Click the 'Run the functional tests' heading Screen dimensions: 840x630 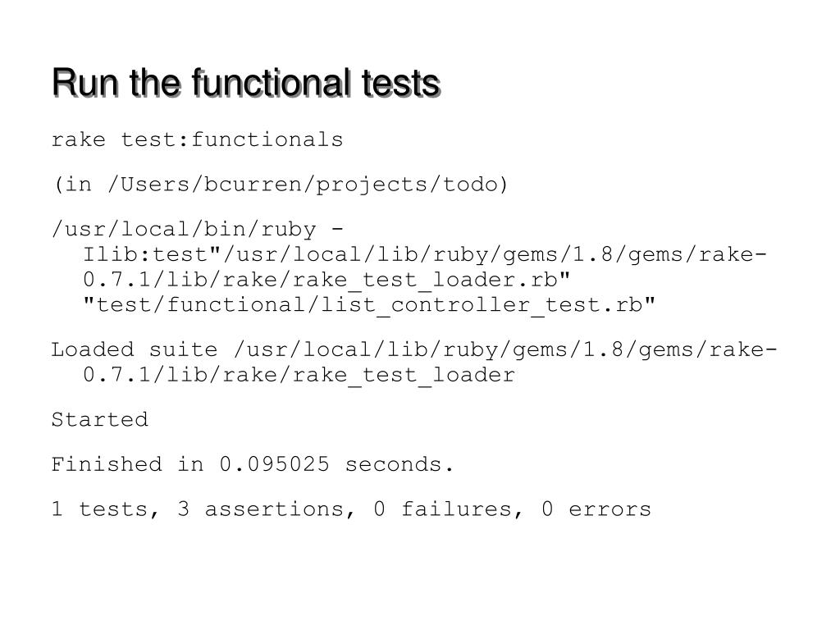(x=246, y=83)
